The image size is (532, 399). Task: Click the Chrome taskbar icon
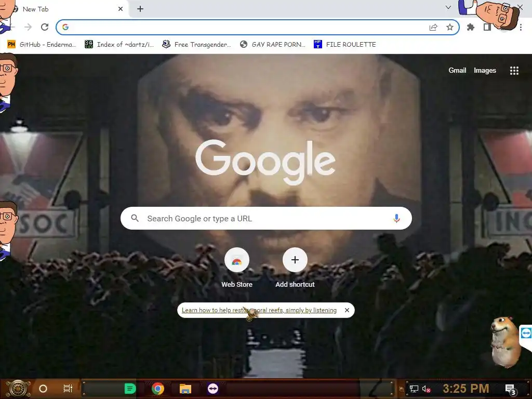(x=158, y=389)
